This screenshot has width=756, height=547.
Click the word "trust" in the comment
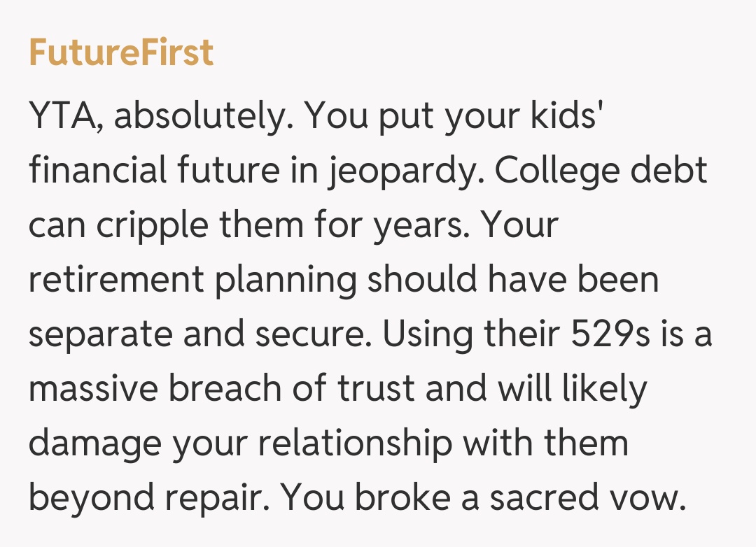coord(379,389)
